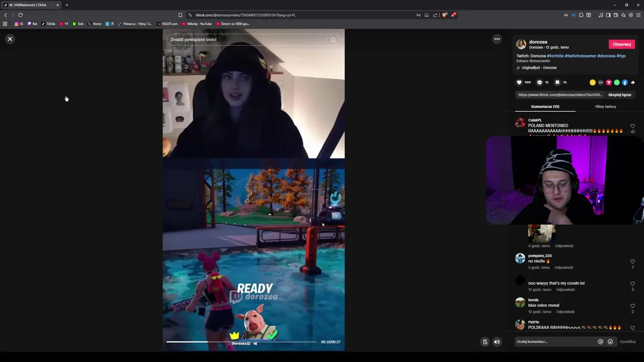Screen dimensions: 644x362
Task: Click the browser back arrow
Action: point(6,15)
